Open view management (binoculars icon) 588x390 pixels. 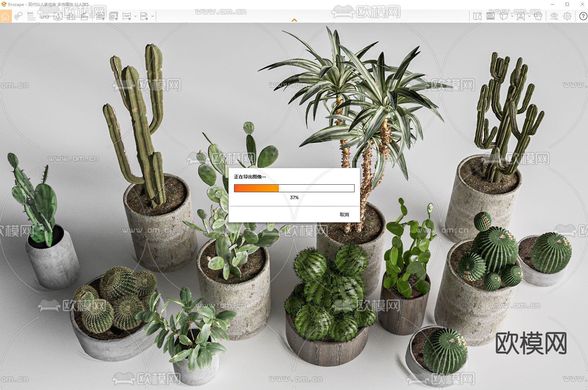[x=44, y=16]
